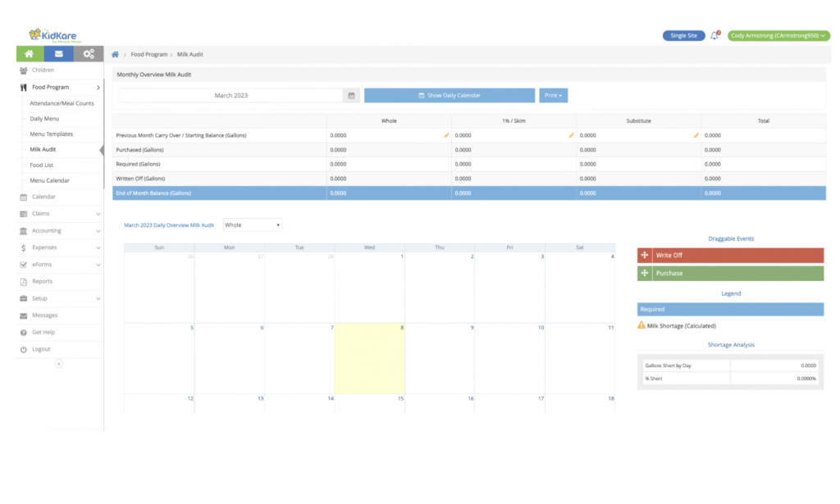Open the Messages envelope icon in the sidebar
840x504 pixels.
click(58, 53)
